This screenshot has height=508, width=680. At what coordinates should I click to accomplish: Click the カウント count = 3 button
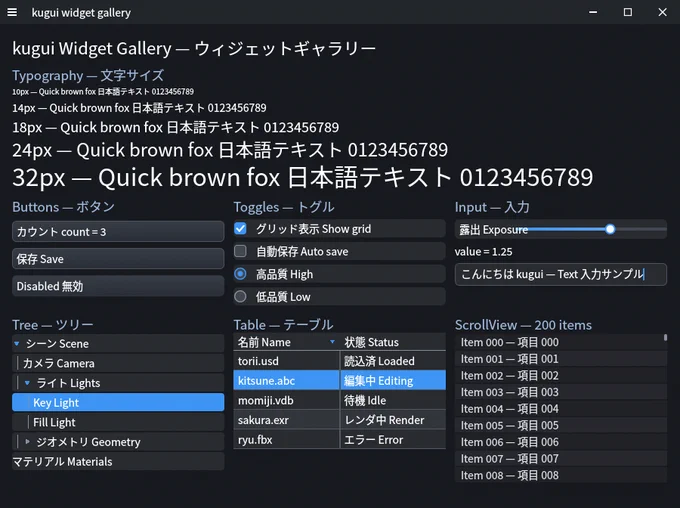[x=118, y=232]
